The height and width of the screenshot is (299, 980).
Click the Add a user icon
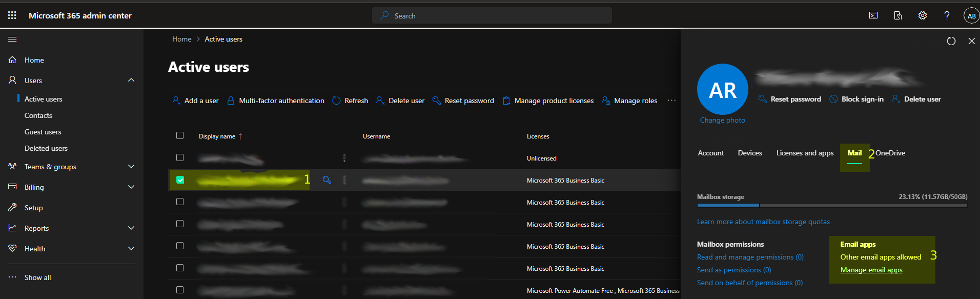[176, 101]
